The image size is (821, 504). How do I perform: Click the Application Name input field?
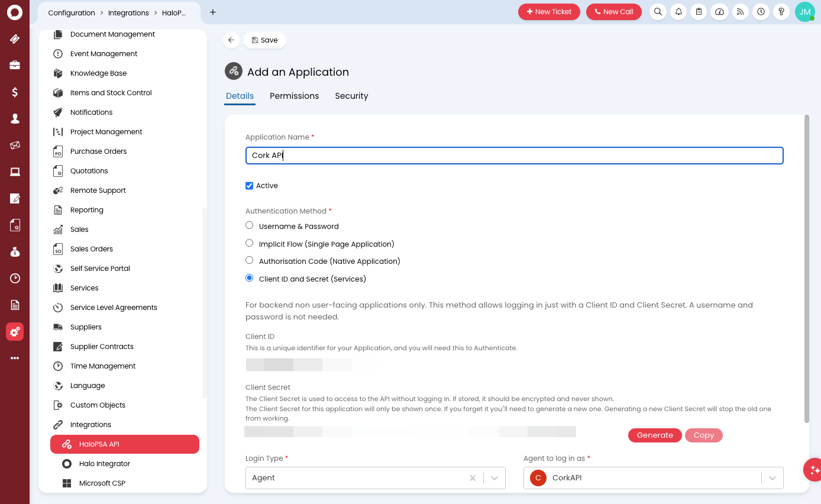(x=515, y=156)
